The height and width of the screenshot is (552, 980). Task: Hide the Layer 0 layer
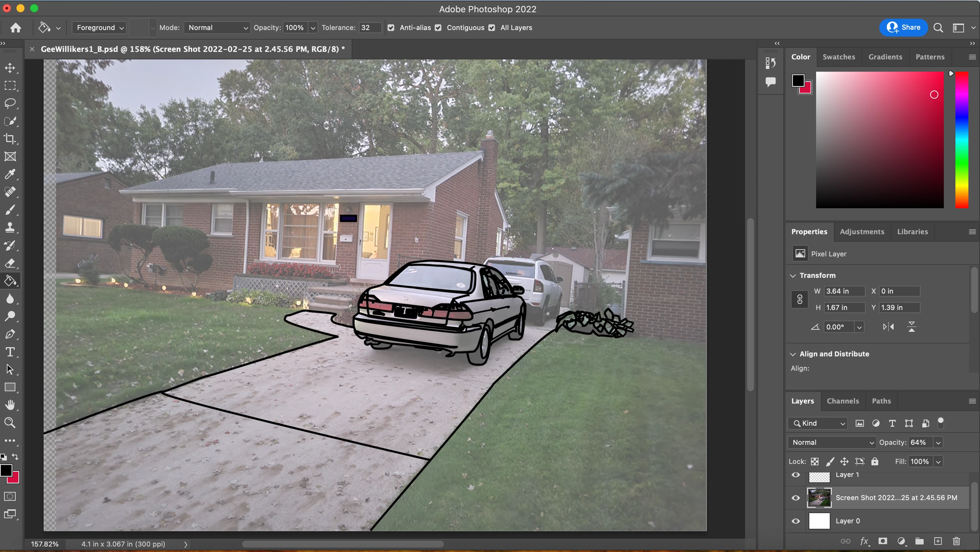[796, 521]
